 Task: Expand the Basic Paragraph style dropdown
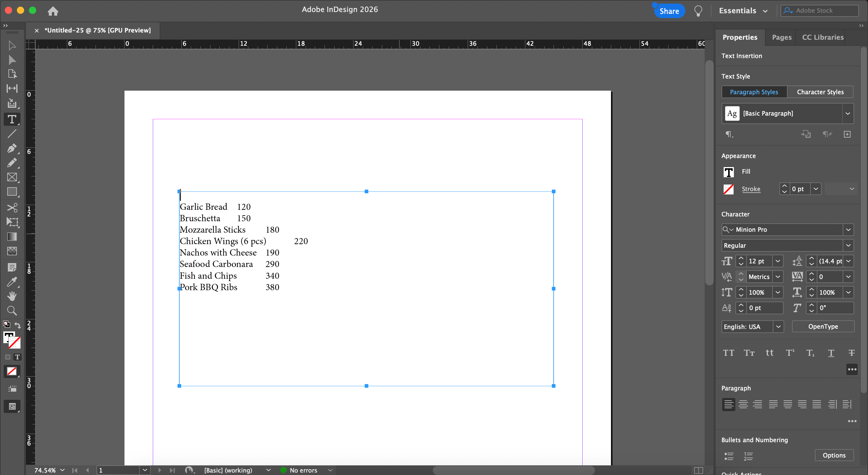(x=848, y=113)
